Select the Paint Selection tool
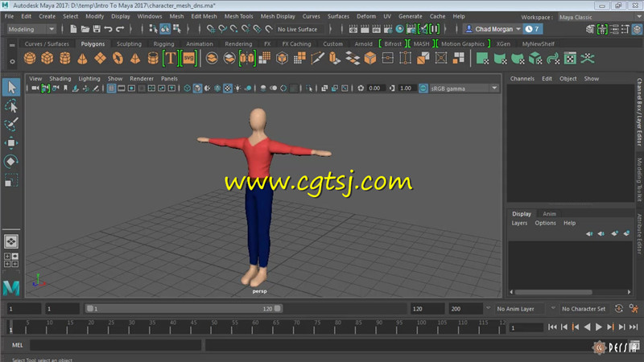Viewport: 644px width, 362px height. point(11,125)
